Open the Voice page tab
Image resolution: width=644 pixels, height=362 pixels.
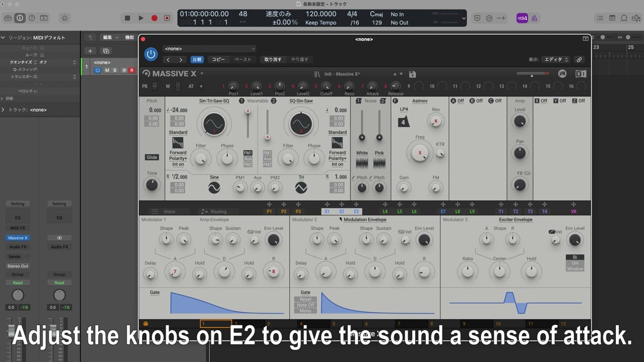coord(169,212)
